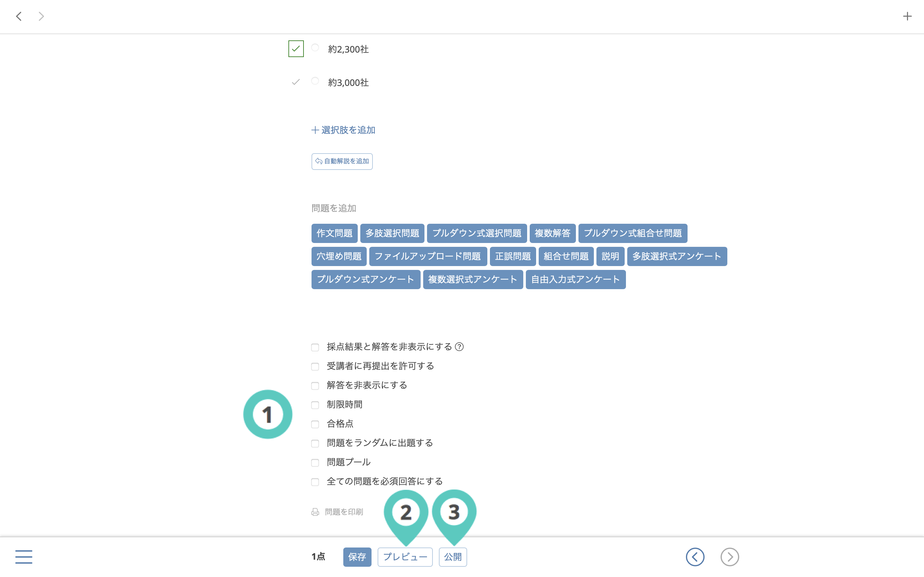The height and width of the screenshot is (577, 924).
Task: Select the radio button for 約2,300社
Action: click(x=315, y=48)
